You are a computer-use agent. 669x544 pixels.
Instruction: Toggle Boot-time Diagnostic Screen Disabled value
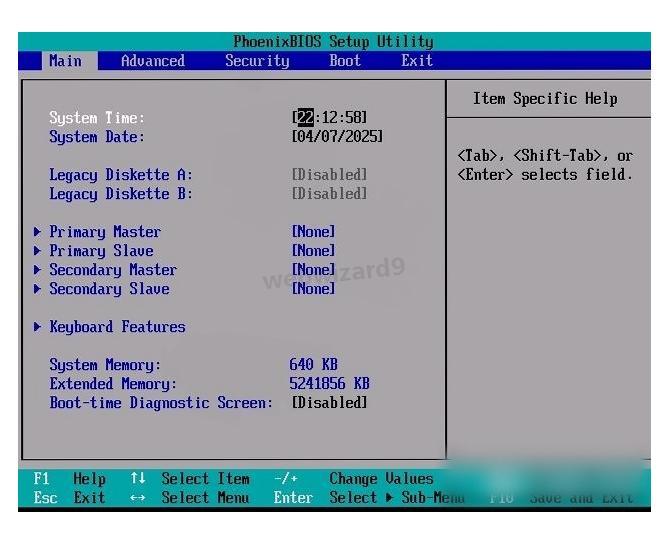click(x=329, y=403)
